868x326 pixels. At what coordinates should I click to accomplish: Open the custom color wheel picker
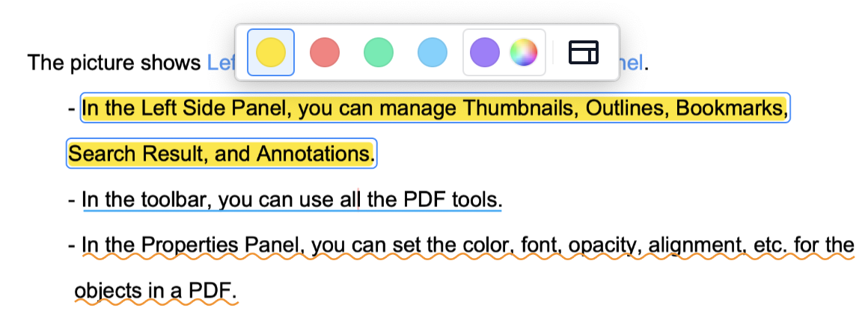(524, 52)
